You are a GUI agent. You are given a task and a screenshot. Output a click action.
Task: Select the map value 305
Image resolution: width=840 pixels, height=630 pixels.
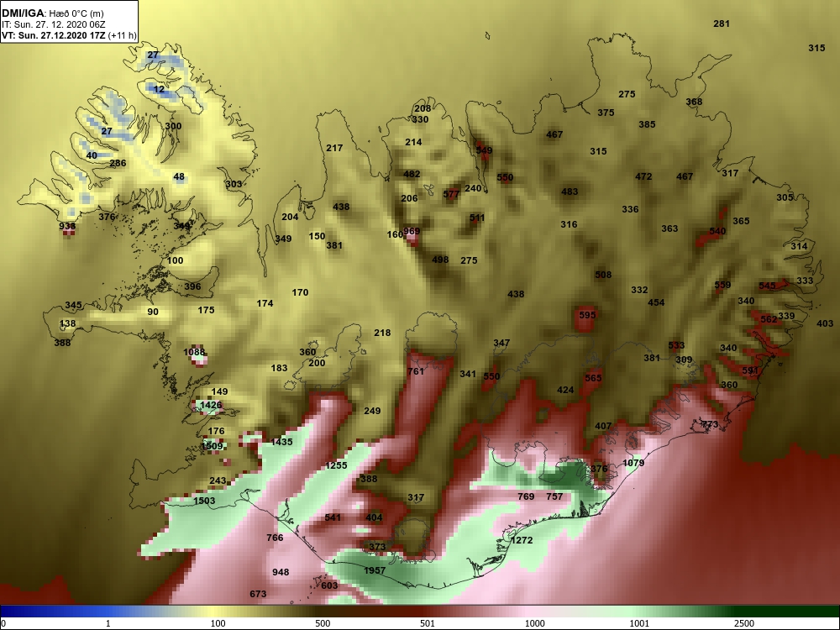(785, 197)
